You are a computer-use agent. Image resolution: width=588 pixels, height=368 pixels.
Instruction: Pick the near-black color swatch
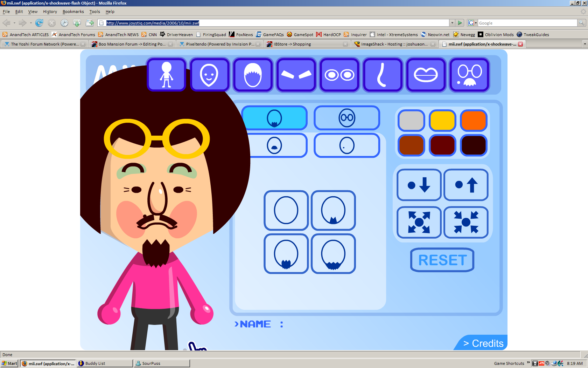[x=474, y=145]
